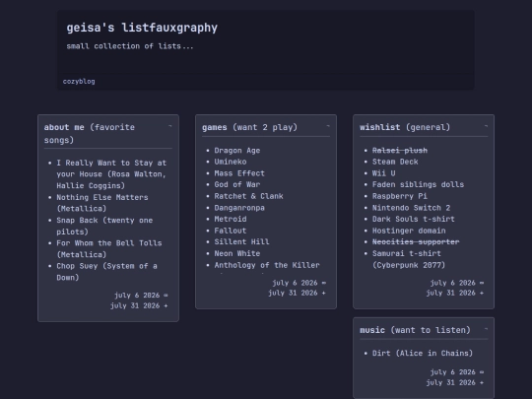
Task: Click 'Wii U' in wishlist
Action: tap(384, 173)
